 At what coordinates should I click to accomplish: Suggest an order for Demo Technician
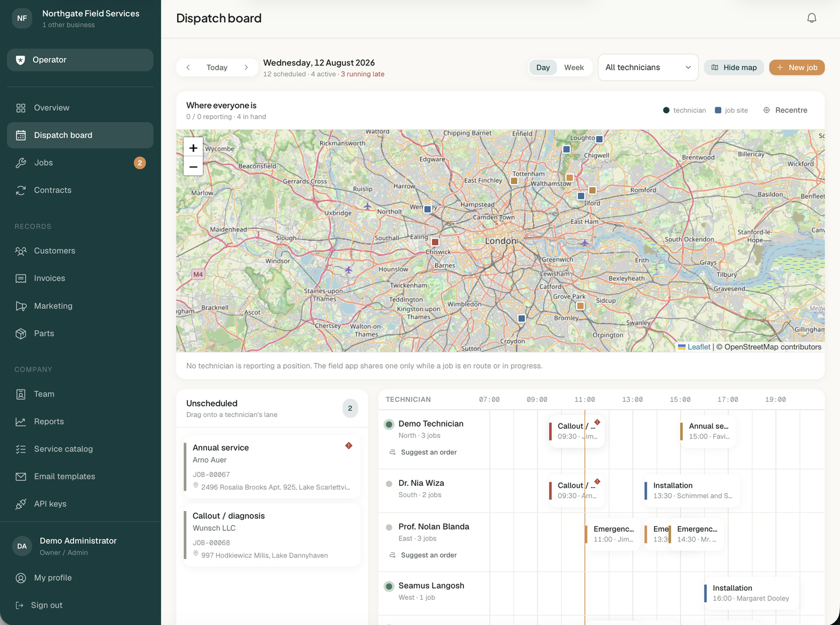pos(423,452)
